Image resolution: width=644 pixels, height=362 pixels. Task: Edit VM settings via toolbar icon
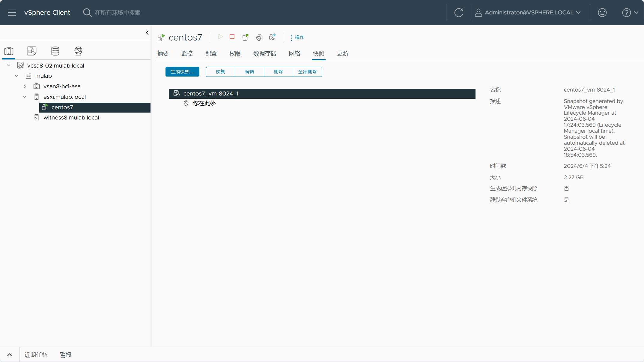pos(259,37)
